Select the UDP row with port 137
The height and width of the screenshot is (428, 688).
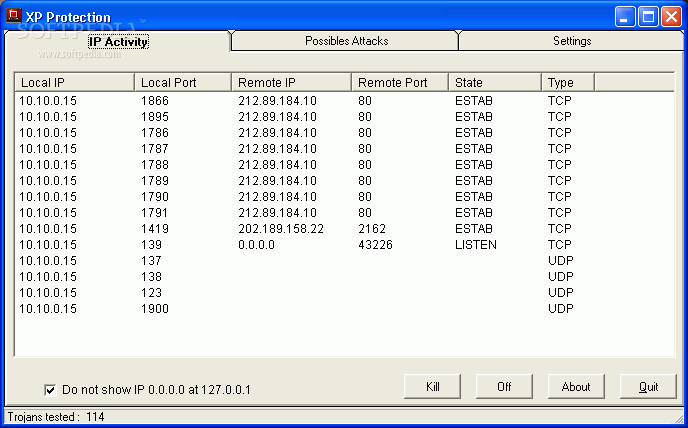(x=344, y=261)
